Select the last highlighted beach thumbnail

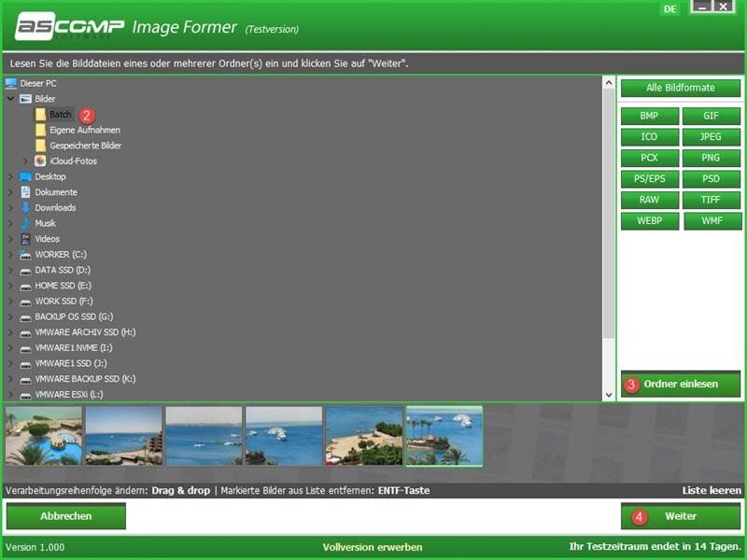tap(444, 435)
